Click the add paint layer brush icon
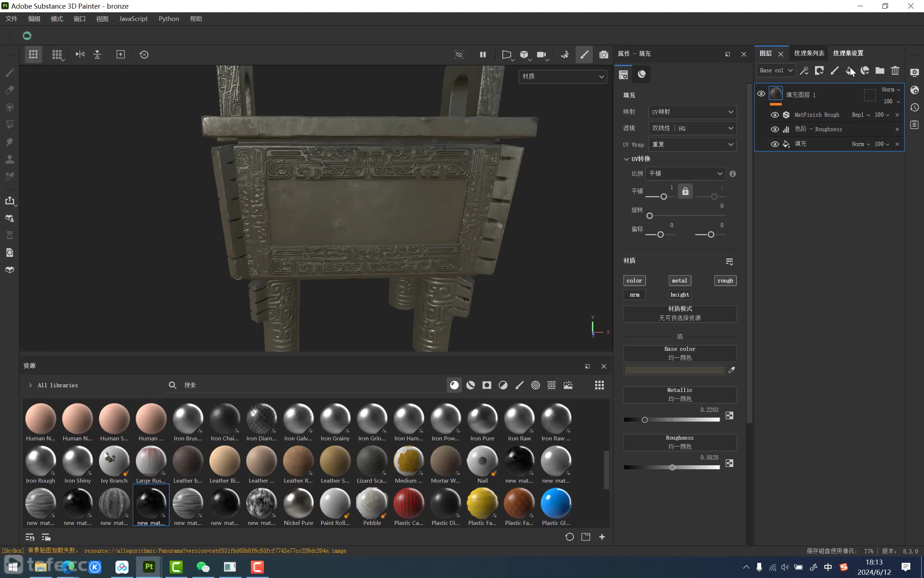Image resolution: width=924 pixels, height=578 pixels. (x=834, y=70)
